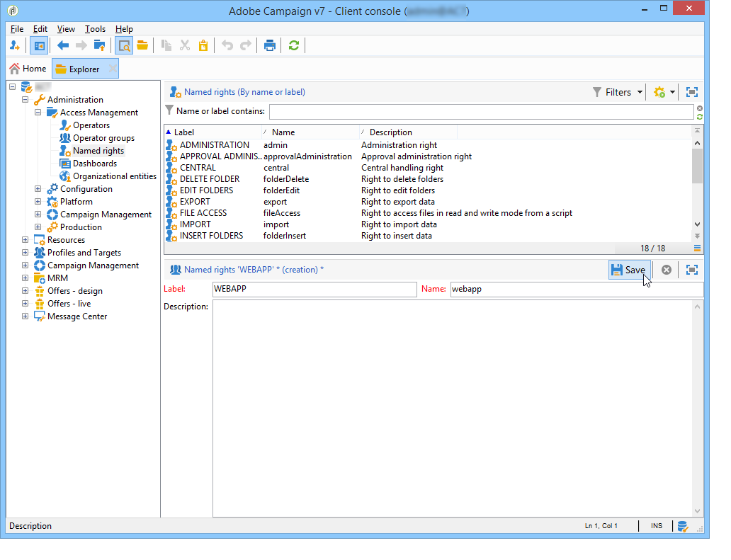Open the File menu
This screenshot has width=731, height=560.
coord(17,29)
